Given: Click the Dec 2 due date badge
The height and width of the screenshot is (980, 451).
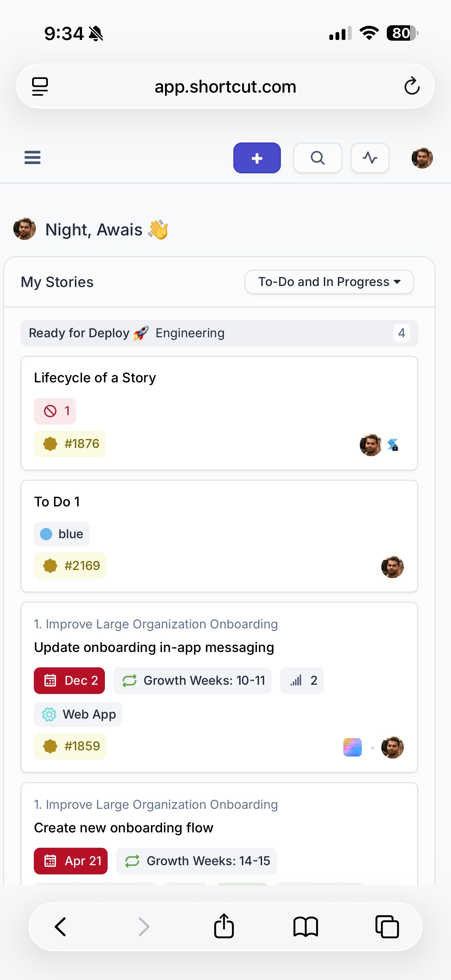Looking at the screenshot, I should point(69,680).
